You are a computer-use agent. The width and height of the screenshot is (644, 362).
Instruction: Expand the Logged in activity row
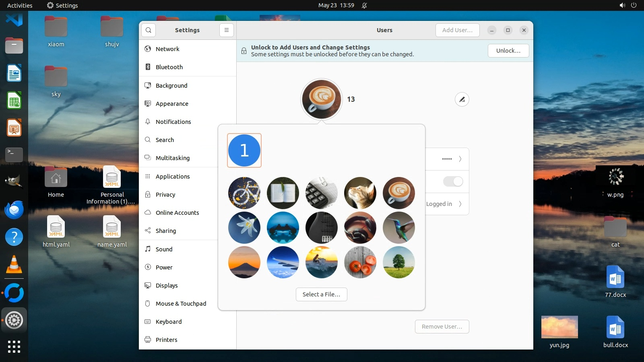click(x=460, y=204)
